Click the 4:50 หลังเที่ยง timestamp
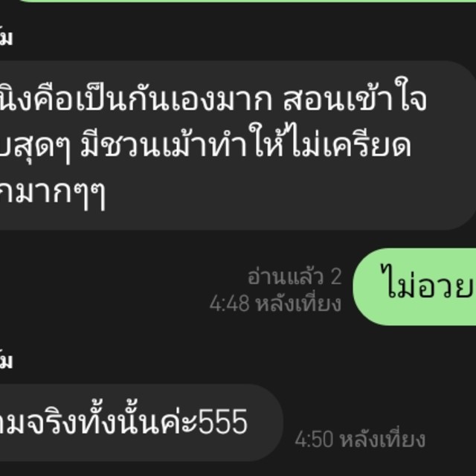This screenshot has height=476, width=476. coord(360,440)
